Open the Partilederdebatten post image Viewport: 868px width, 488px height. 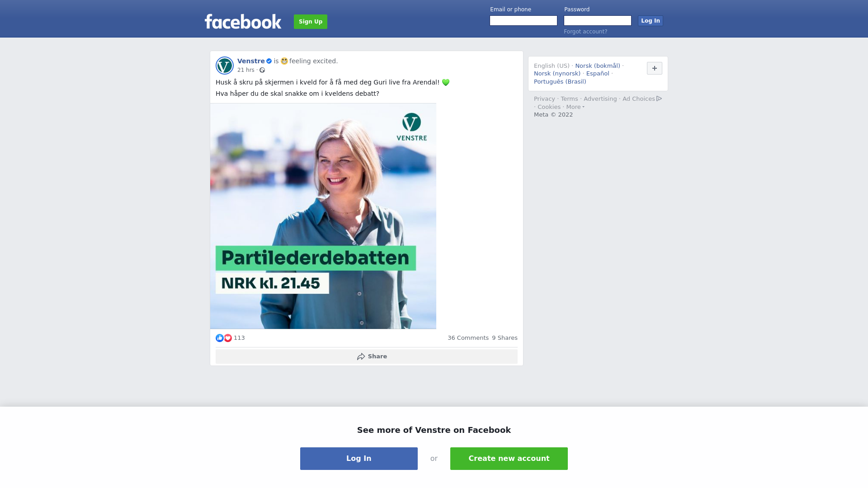coord(323,216)
